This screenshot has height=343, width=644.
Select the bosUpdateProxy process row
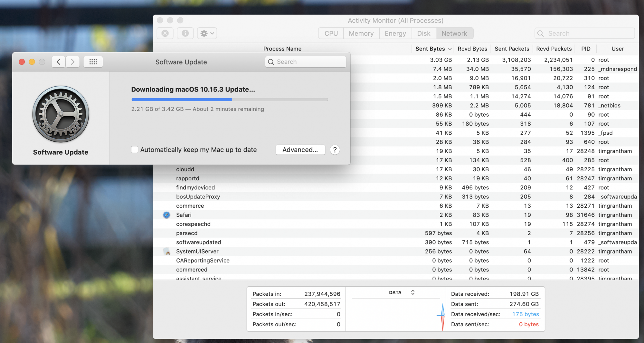click(x=396, y=197)
